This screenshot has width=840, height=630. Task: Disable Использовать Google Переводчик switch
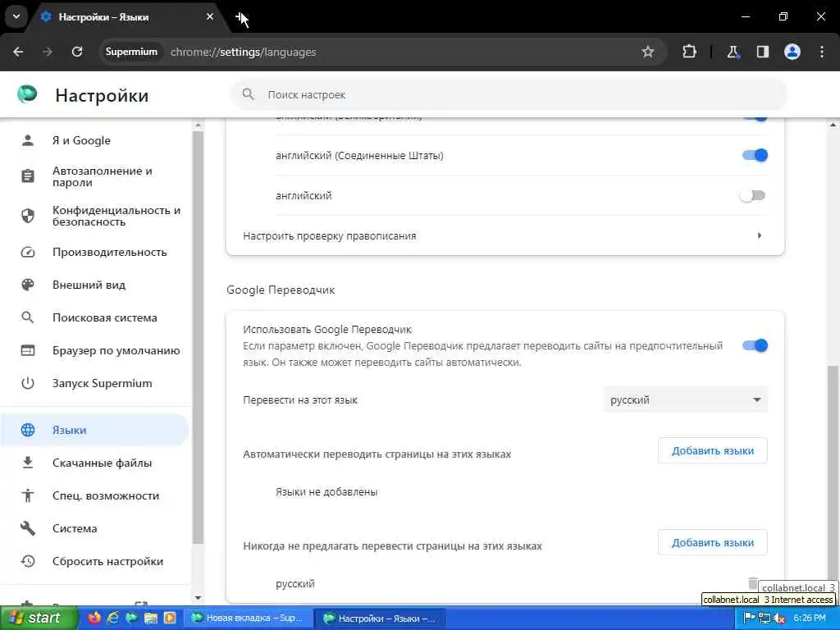(755, 345)
